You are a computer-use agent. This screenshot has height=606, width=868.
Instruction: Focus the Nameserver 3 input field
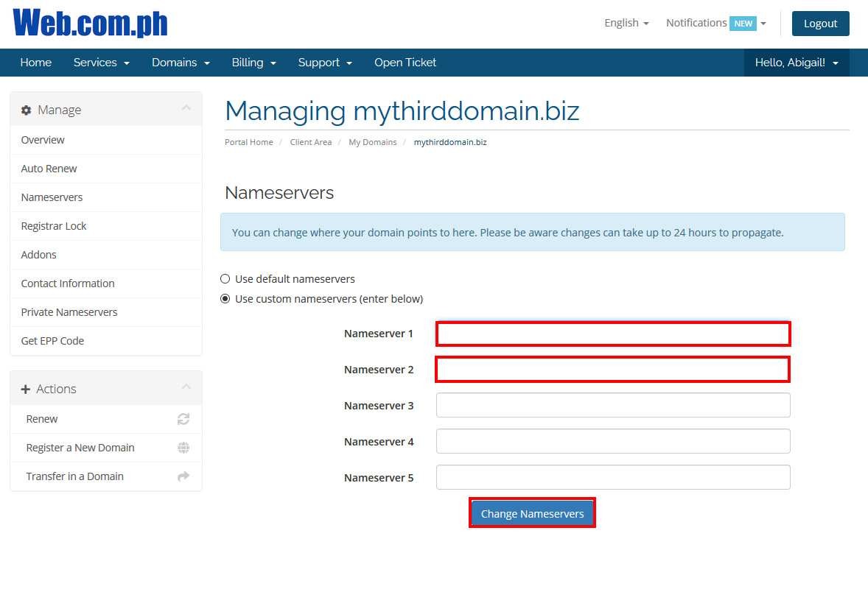point(613,405)
